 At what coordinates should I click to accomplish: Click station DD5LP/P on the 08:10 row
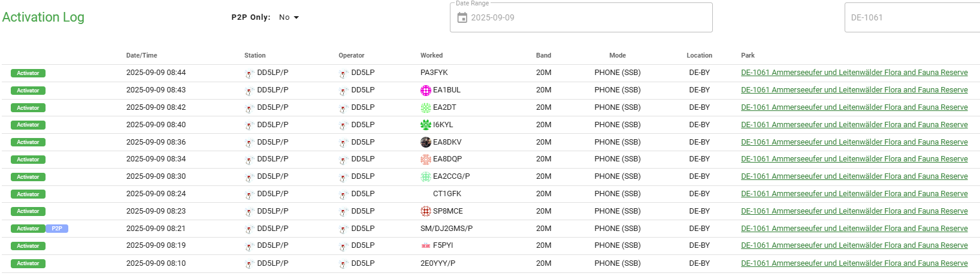[x=273, y=263]
